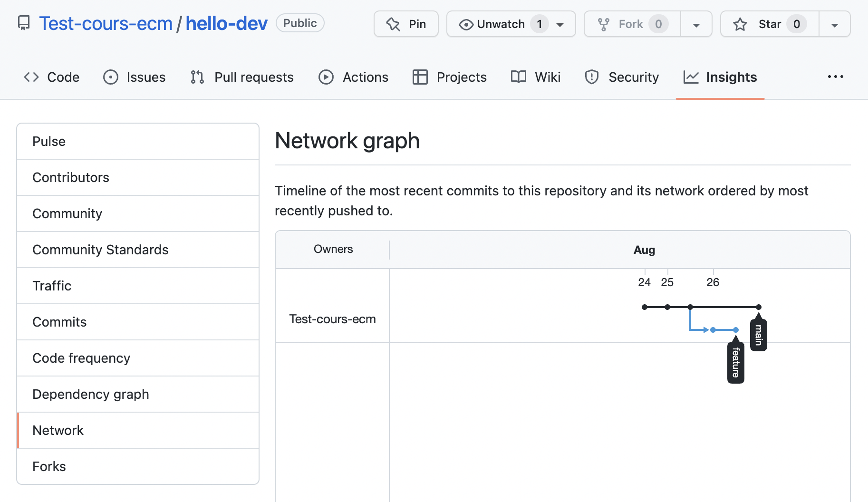Viewport: 868px width, 502px height.
Task: Expand the three-dot overflow menu
Action: tap(835, 77)
